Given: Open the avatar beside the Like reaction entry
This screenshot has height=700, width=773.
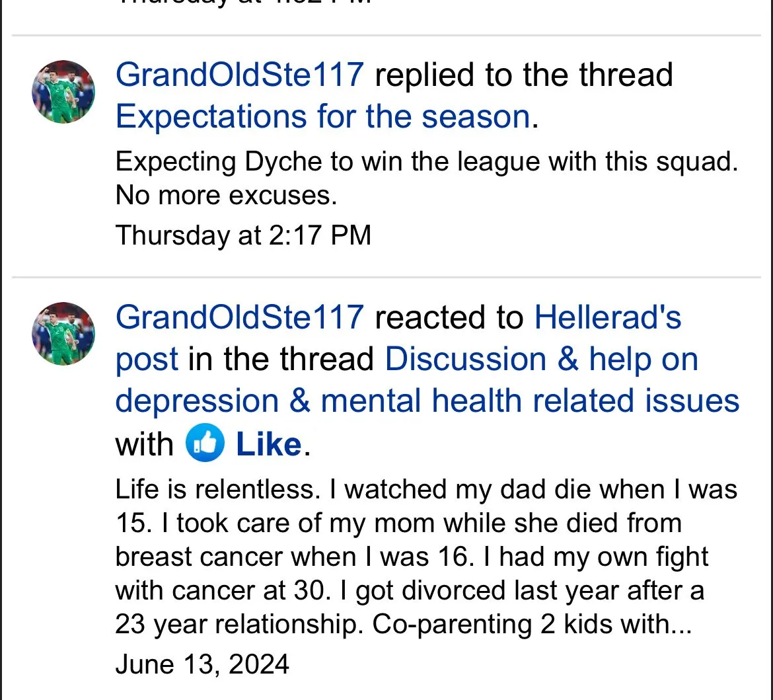Looking at the screenshot, I should (x=63, y=334).
